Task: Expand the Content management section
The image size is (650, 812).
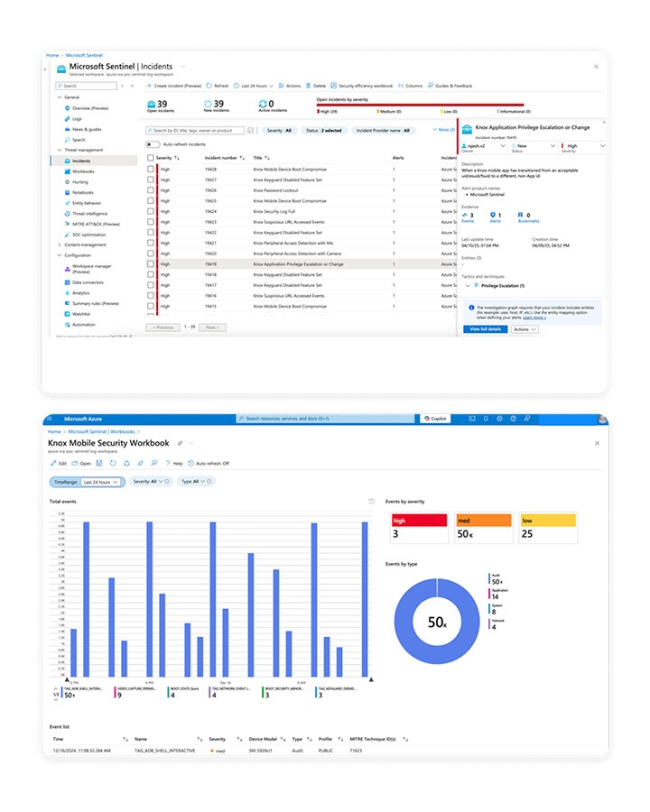Action: 60,245
